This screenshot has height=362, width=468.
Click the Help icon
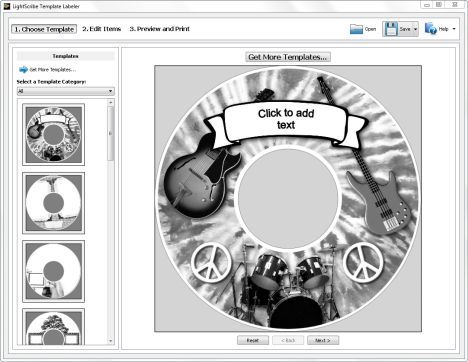click(430, 29)
